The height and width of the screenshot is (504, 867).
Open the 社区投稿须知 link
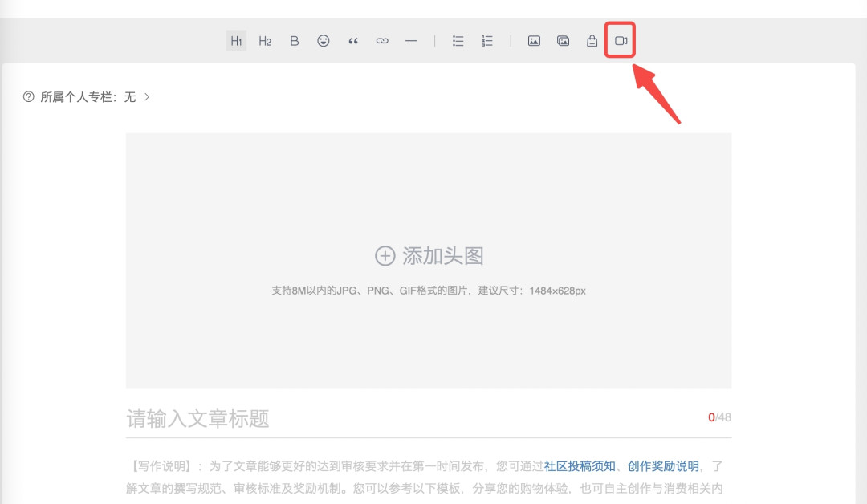coord(580,466)
